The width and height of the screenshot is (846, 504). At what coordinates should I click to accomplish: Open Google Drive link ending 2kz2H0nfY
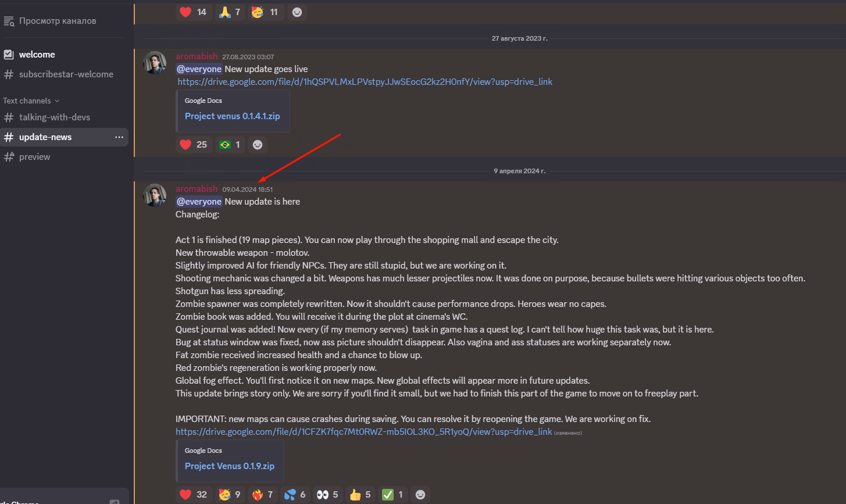click(x=365, y=82)
